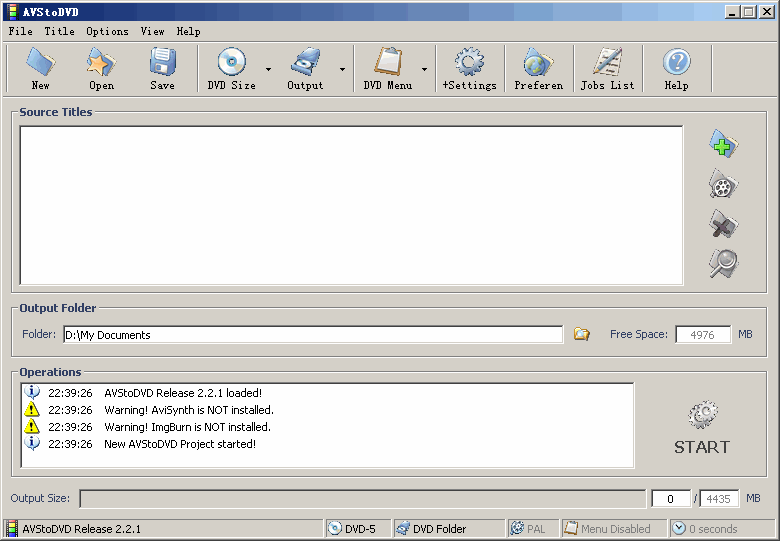Image resolution: width=780 pixels, height=541 pixels.
Task: Click info icon beside 'Release 2.2.1 loaded!'
Action: [32, 392]
